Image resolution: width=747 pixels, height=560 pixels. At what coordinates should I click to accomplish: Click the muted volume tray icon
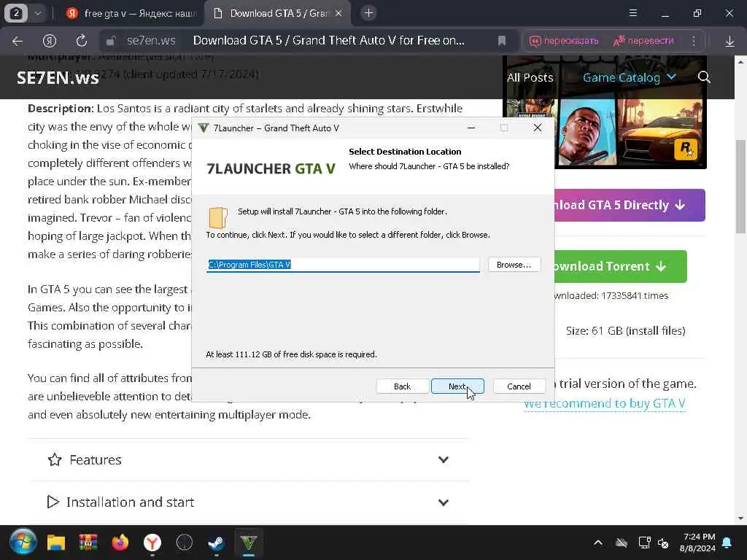coord(663,542)
